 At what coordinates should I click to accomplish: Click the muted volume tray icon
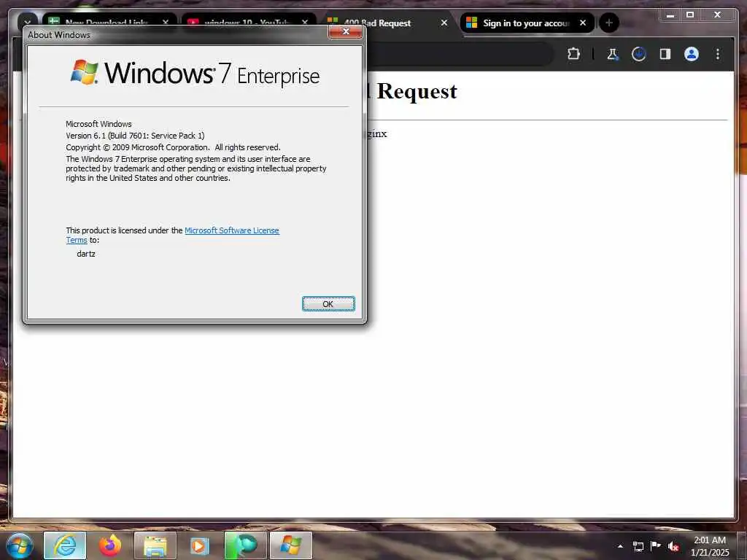click(673, 546)
